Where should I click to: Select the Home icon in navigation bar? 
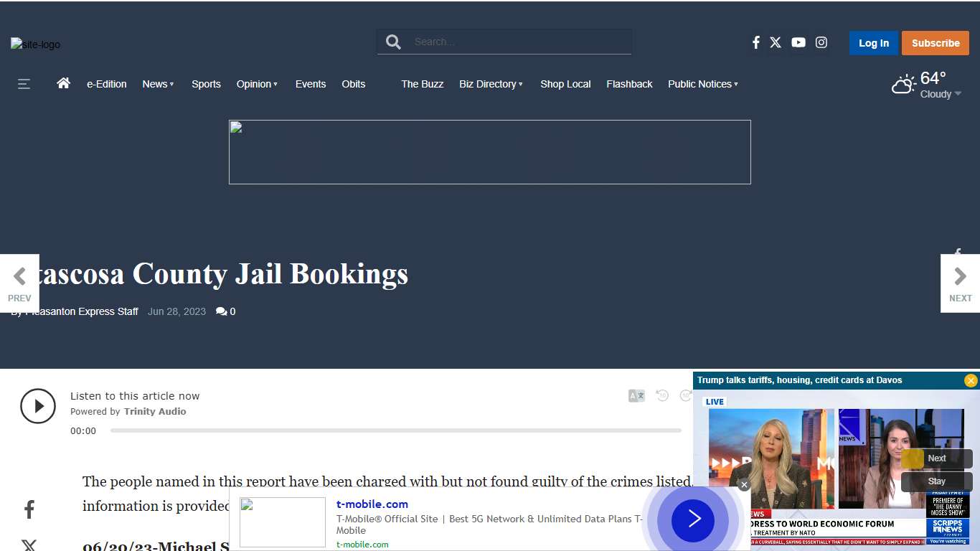tap(63, 83)
